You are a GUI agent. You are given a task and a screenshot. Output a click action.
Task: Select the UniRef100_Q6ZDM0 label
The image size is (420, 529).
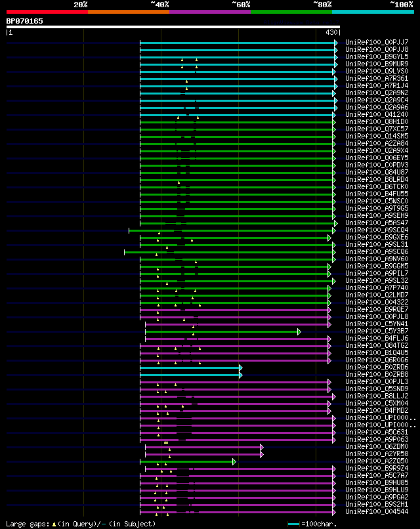point(377,447)
